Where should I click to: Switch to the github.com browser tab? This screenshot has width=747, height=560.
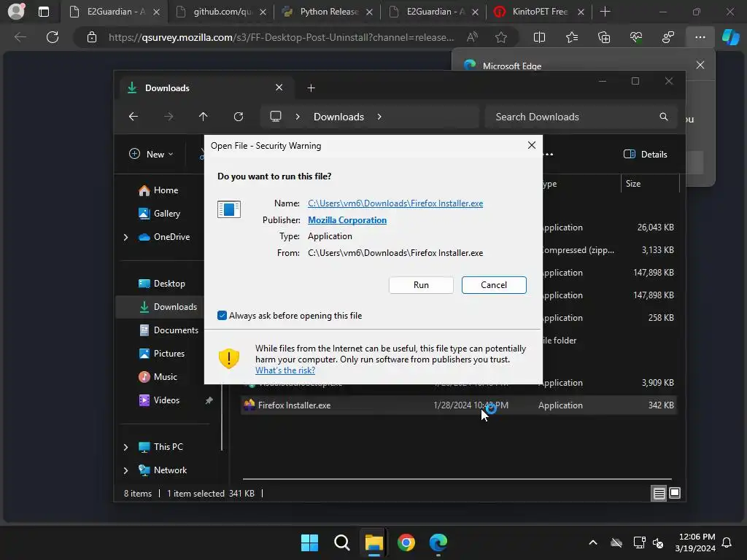(x=222, y=12)
